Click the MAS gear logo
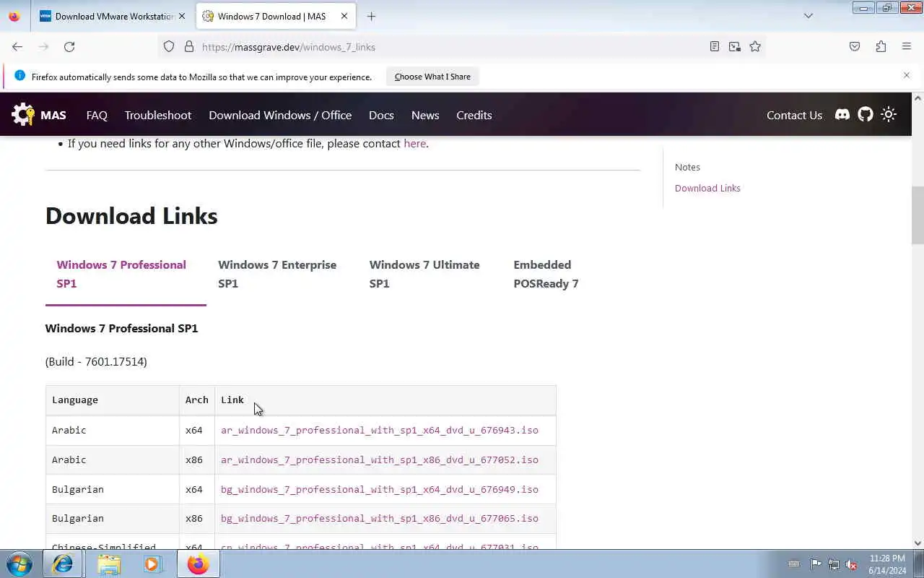Viewport: 924px width, 578px height. 23,114
